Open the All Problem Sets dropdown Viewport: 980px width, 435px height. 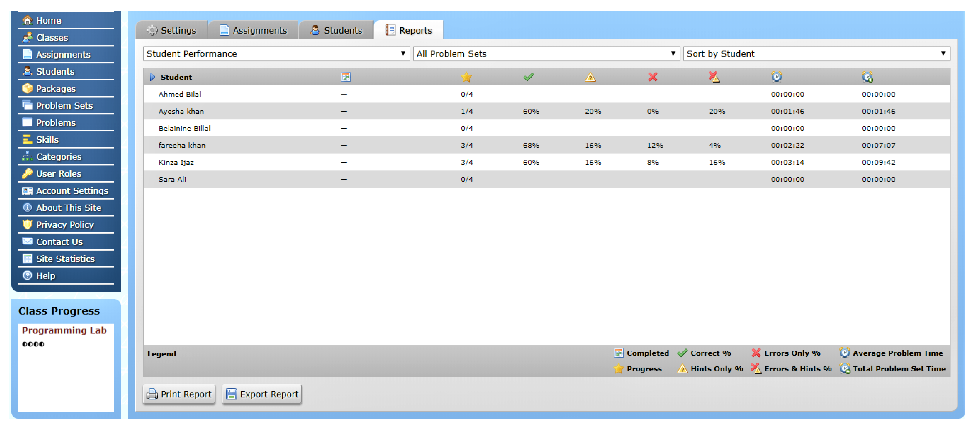[546, 54]
